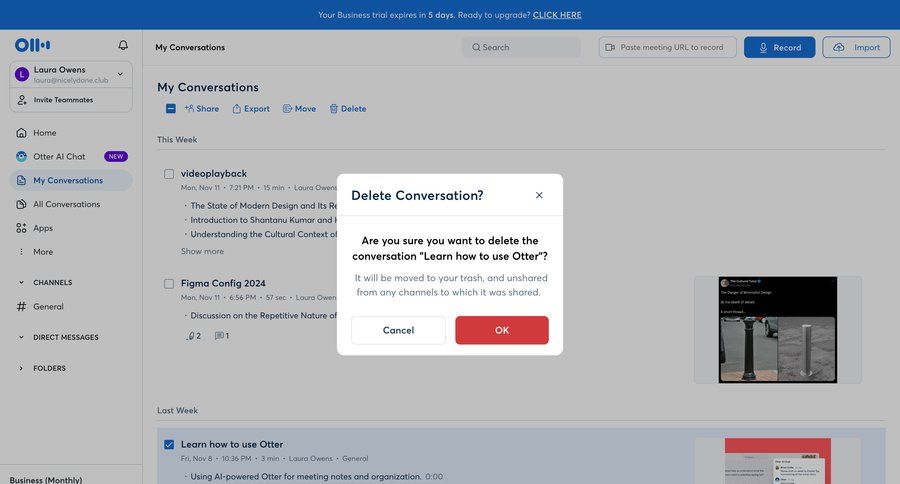Viewport: 900px width, 484px height.
Task: Expand the Folders section
Action: tap(21, 369)
